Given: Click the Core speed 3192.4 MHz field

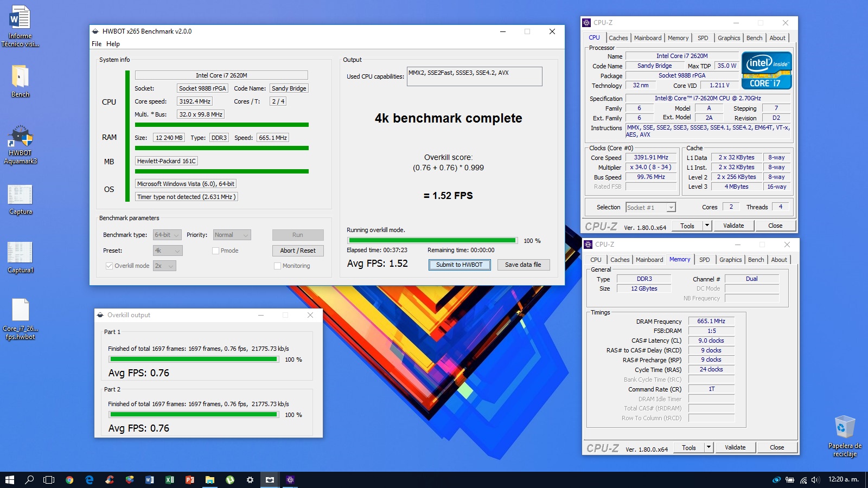Looking at the screenshot, I should click(x=195, y=101).
